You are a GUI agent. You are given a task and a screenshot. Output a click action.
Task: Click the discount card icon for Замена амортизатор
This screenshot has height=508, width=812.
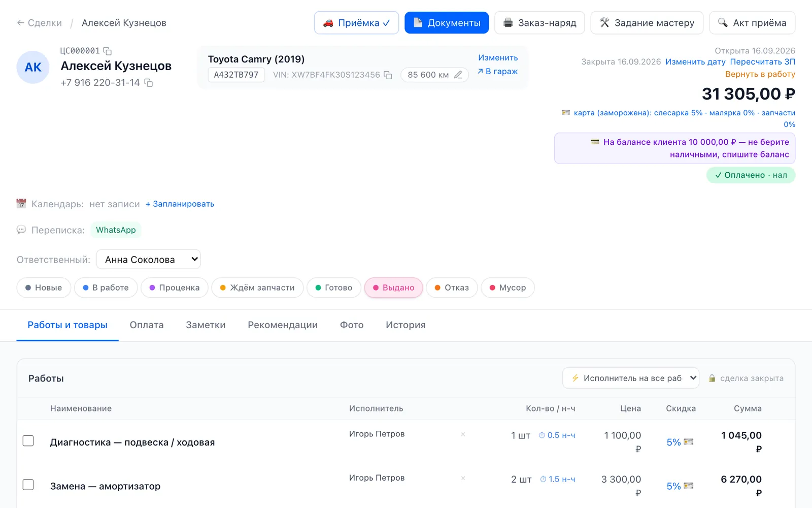(x=688, y=486)
